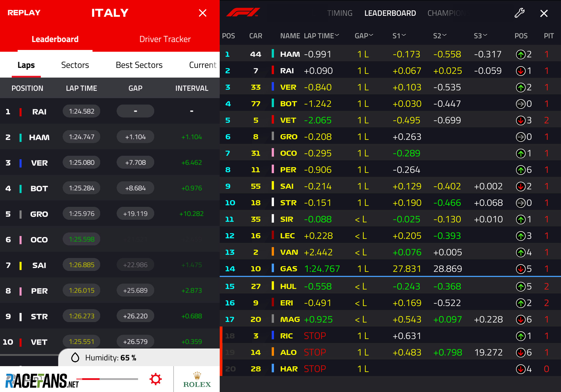Click STR unchanged-position arrow icon
This screenshot has height=392, width=561.
(521, 203)
